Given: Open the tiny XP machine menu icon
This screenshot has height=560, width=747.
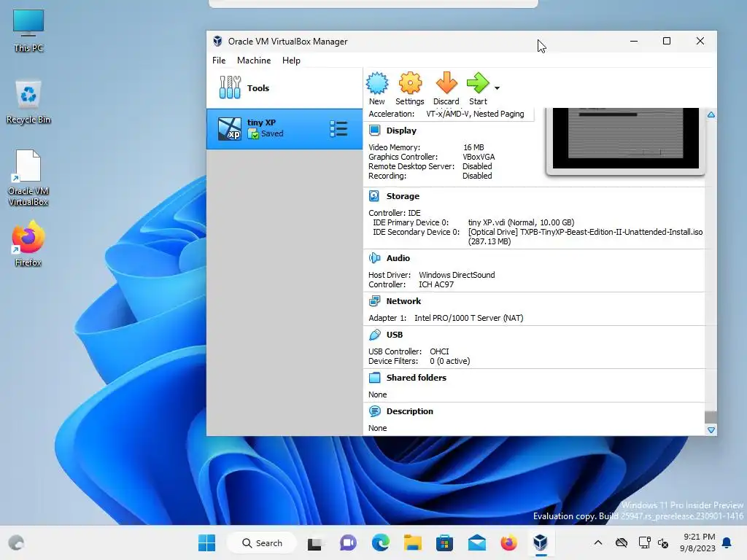Looking at the screenshot, I should pyautogui.click(x=338, y=129).
